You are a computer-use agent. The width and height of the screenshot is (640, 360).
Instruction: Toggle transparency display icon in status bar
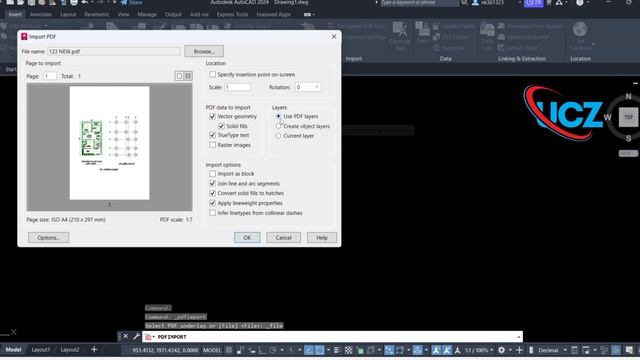point(349,350)
